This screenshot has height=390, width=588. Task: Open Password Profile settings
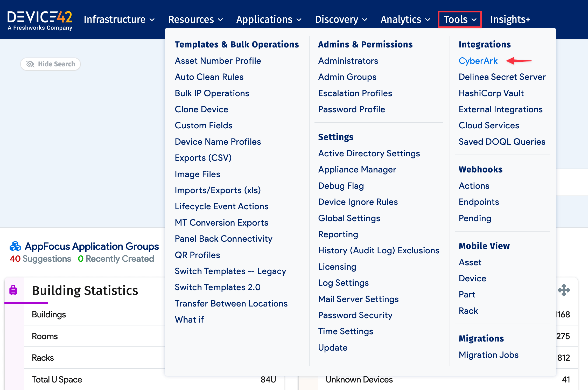(352, 109)
